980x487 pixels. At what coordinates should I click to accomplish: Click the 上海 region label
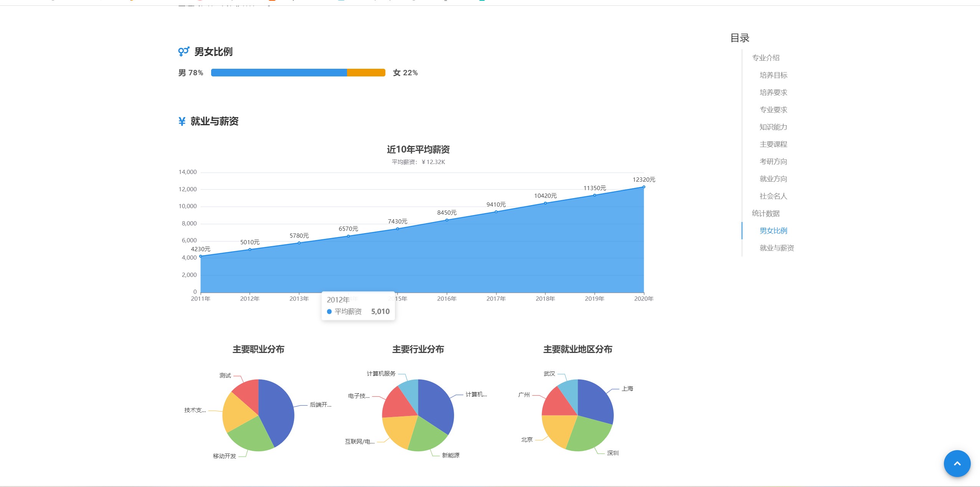(x=628, y=388)
